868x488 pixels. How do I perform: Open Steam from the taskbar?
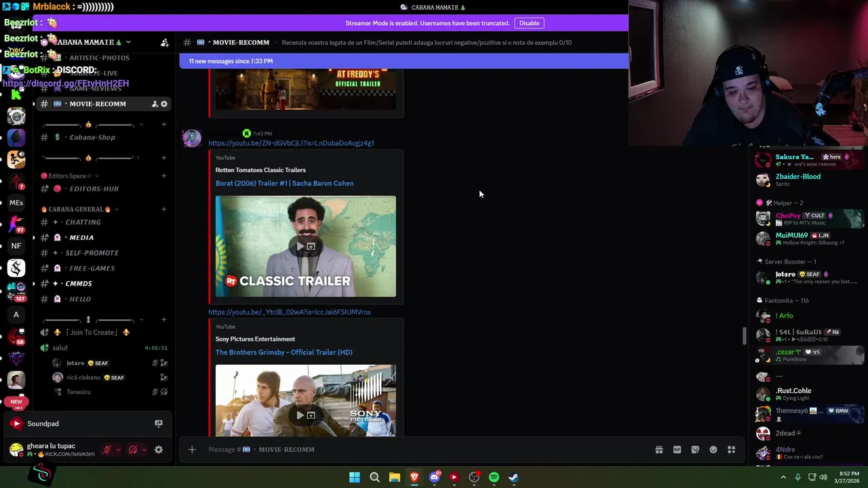[513, 477]
